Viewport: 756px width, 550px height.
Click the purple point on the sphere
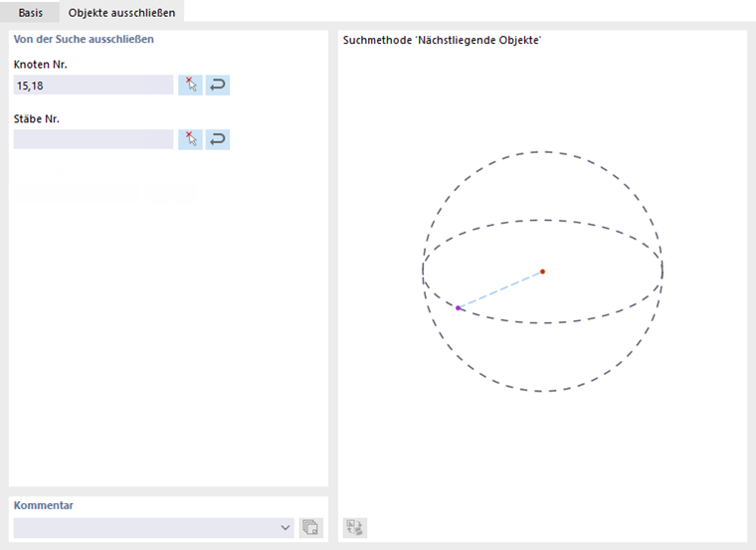point(458,308)
